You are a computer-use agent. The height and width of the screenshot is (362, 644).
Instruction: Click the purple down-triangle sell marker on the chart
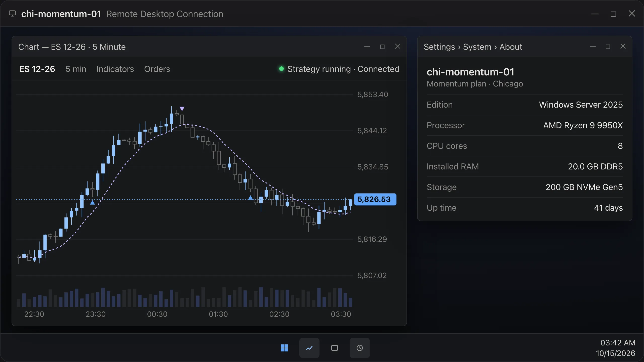[182, 109]
